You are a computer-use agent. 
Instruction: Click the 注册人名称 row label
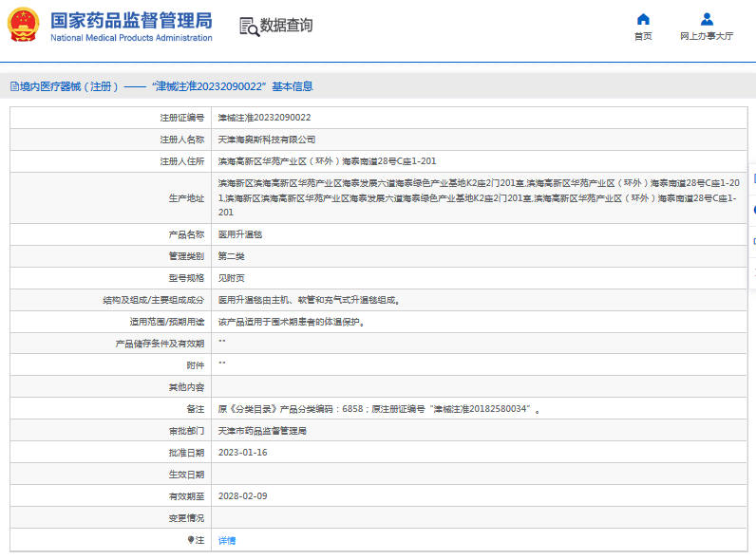(x=181, y=140)
